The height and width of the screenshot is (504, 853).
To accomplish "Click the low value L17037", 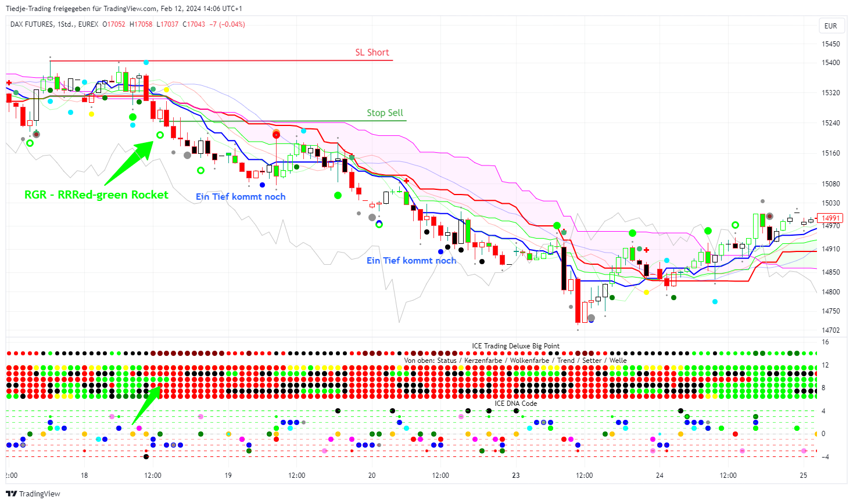I will (x=167, y=24).
